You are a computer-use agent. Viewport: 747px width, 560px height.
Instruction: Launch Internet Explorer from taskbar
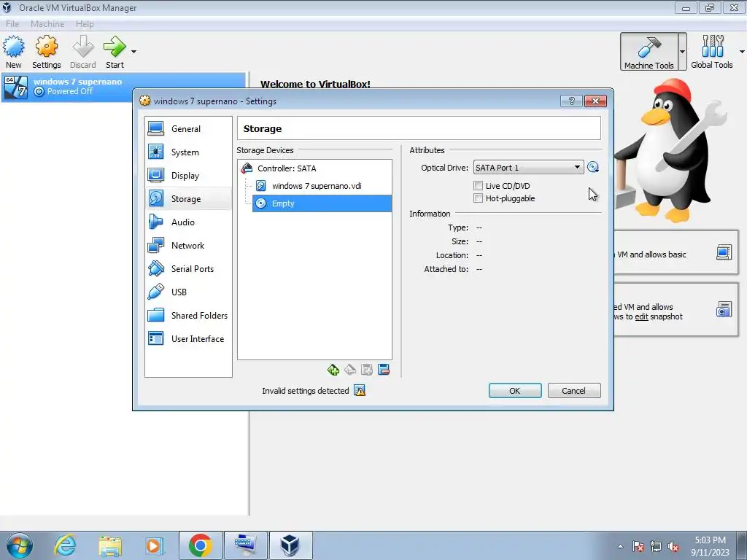pos(65,545)
